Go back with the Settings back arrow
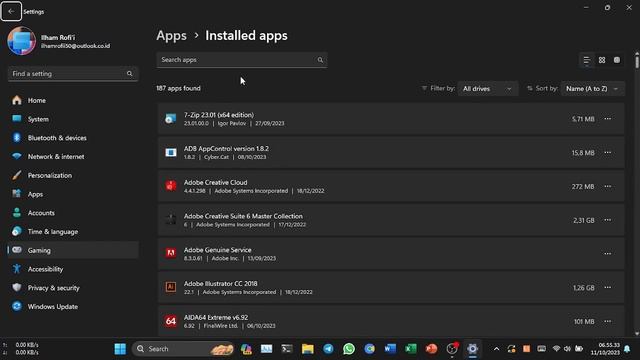640x360 pixels. click(11, 11)
